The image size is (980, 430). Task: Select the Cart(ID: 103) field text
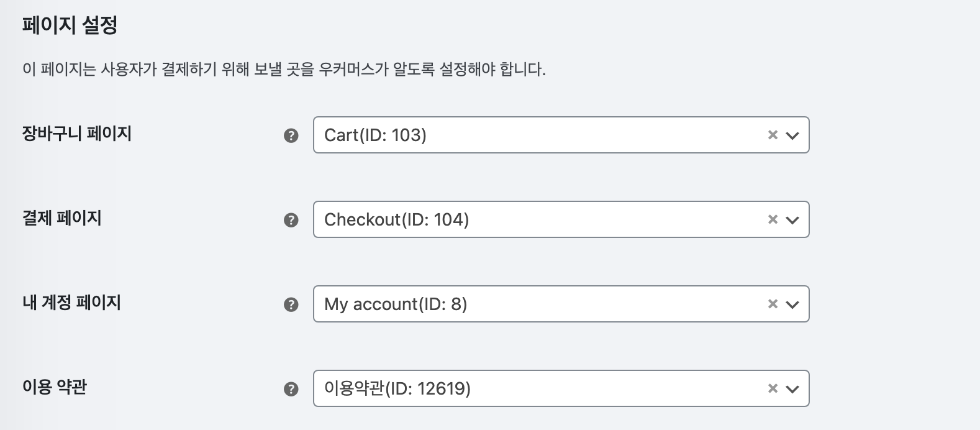[375, 135]
